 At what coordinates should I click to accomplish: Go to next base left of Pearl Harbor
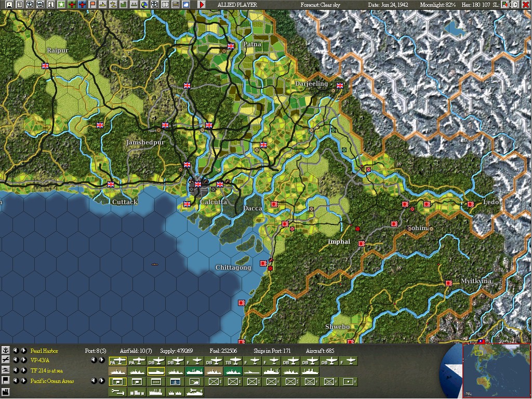(x=24, y=351)
